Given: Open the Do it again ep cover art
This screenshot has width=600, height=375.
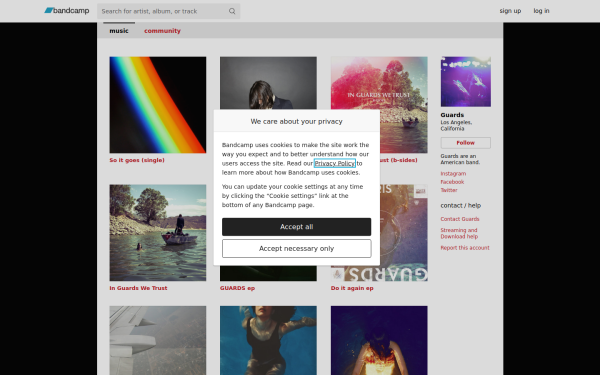Looking at the screenshot, I should (404, 233).
